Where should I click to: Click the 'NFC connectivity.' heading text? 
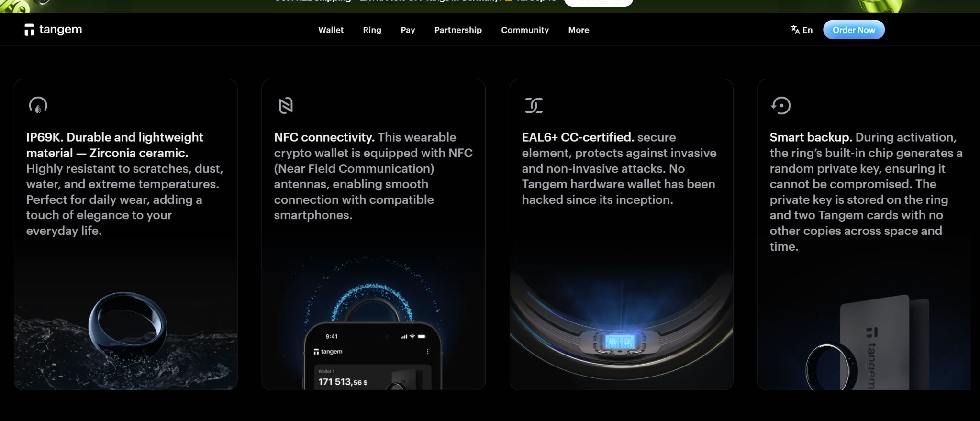[324, 137]
